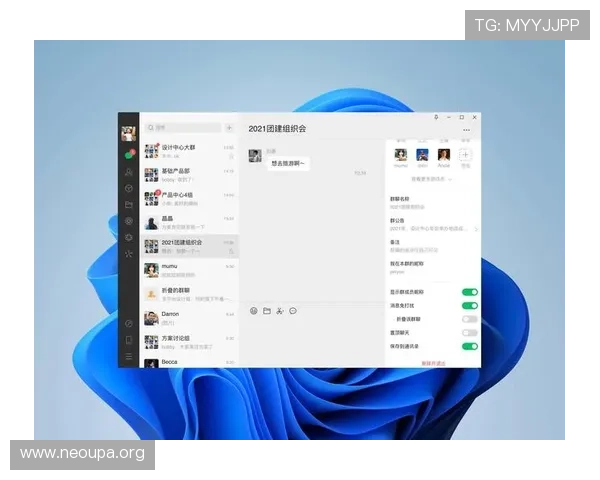The image size is (600, 480).
Task: Maximize the WeChat window
Action: coord(462,117)
